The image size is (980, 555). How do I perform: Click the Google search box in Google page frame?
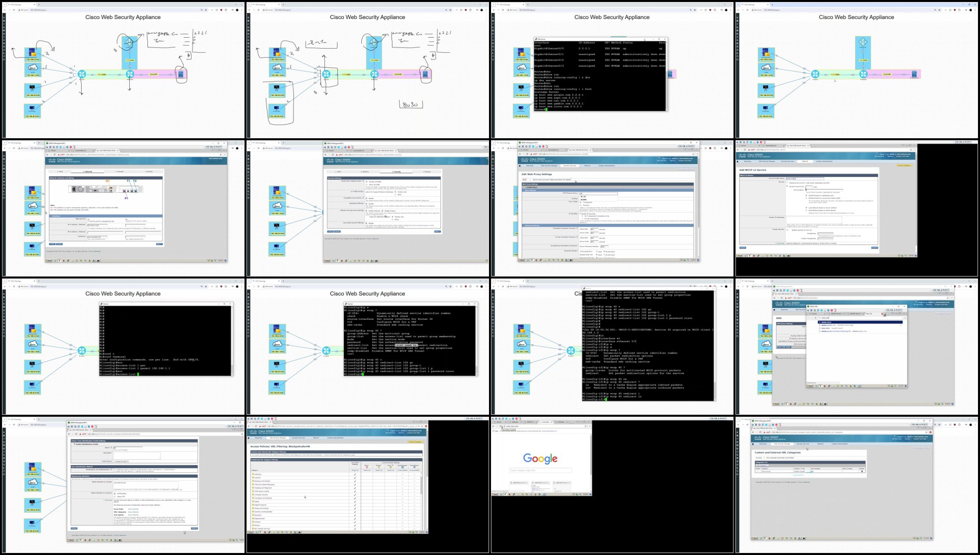pyautogui.click(x=541, y=470)
